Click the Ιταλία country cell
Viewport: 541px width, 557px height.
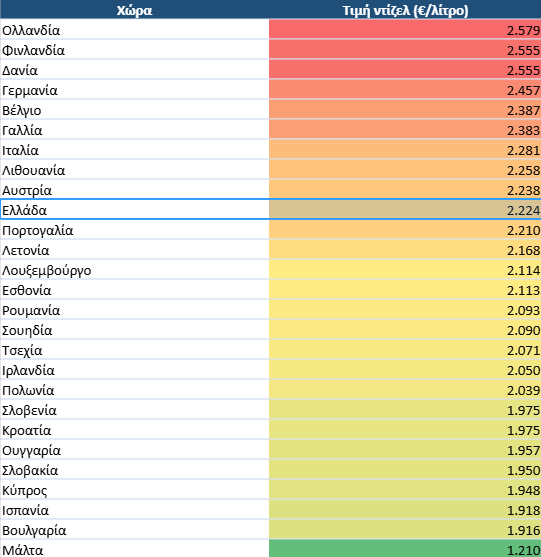tap(135, 150)
